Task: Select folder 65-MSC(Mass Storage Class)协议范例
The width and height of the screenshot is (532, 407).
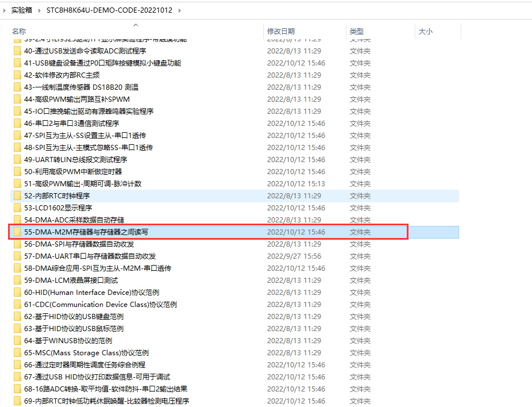Action: (x=87, y=353)
